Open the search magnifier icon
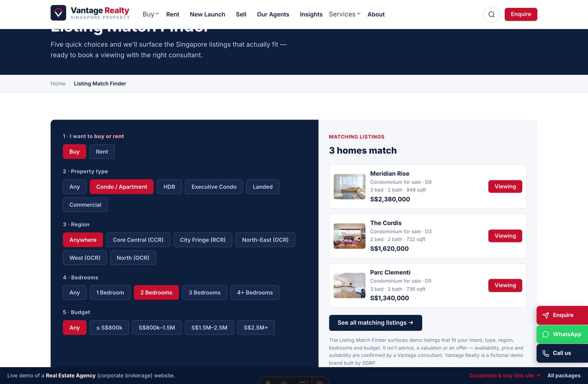This screenshot has height=384, width=588. (x=492, y=14)
